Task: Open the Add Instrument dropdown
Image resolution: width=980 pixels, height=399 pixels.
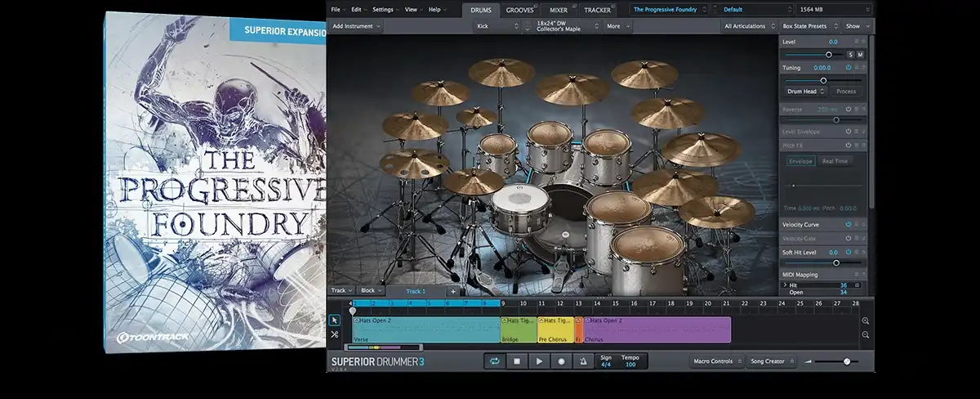Action: tap(357, 26)
